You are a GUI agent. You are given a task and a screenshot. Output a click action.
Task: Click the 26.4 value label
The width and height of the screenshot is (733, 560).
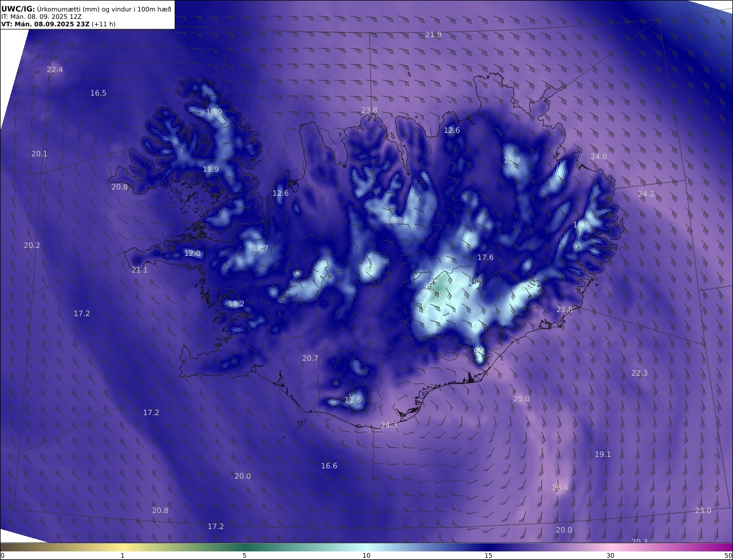coord(560,488)
